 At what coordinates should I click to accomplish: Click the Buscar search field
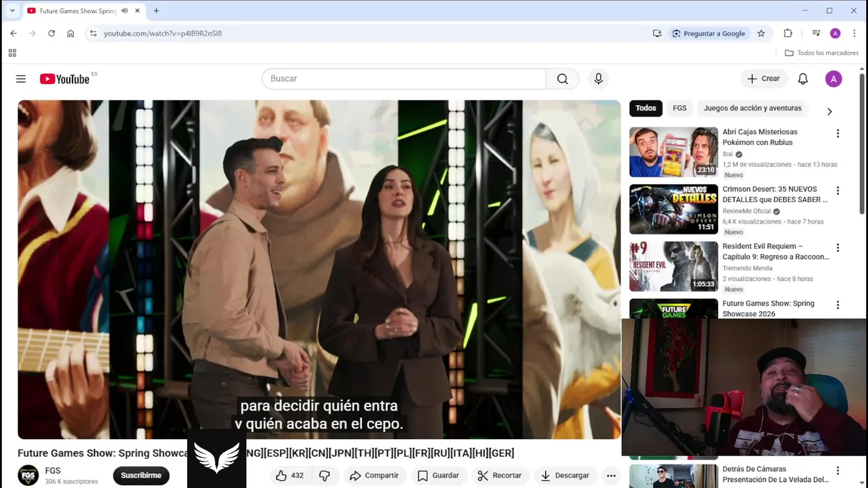(x=403, y=79)
